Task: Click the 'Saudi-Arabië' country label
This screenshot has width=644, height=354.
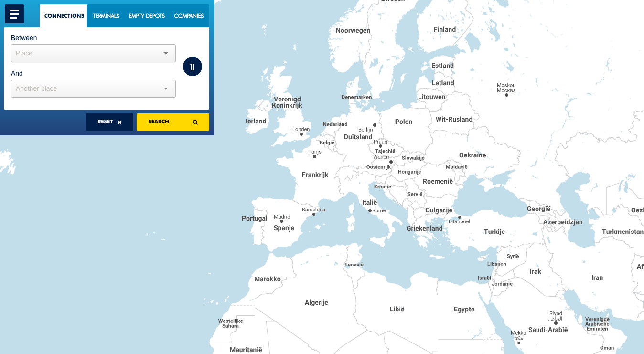Action: 548,330
